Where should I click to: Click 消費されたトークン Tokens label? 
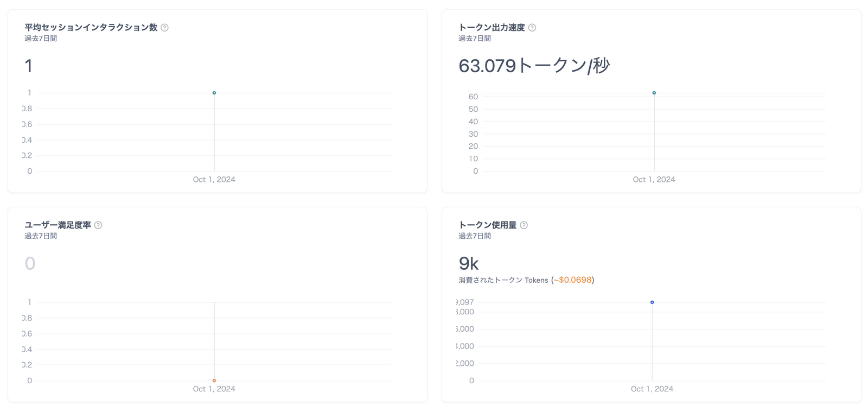point(503,280)
